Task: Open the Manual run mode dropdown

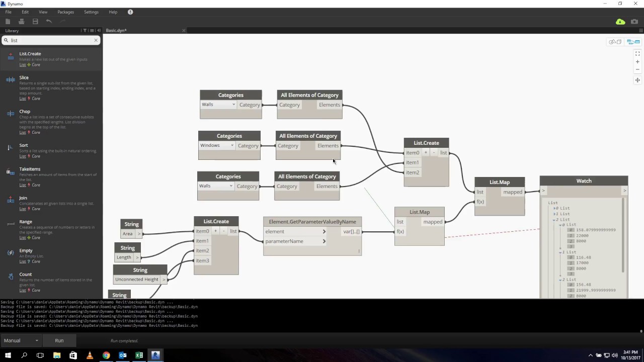Action: pyautogui.click(x=21, y=340)
